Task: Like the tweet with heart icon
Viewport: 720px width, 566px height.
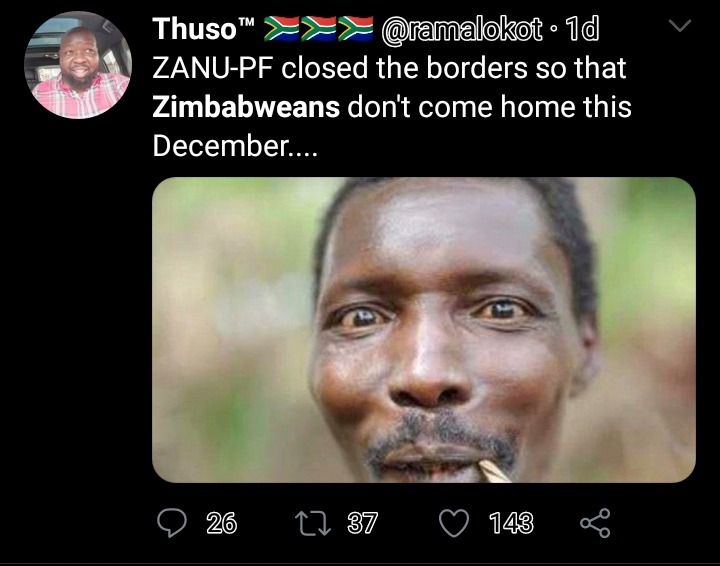Action: pyautogui.click(x=454, y=523)
